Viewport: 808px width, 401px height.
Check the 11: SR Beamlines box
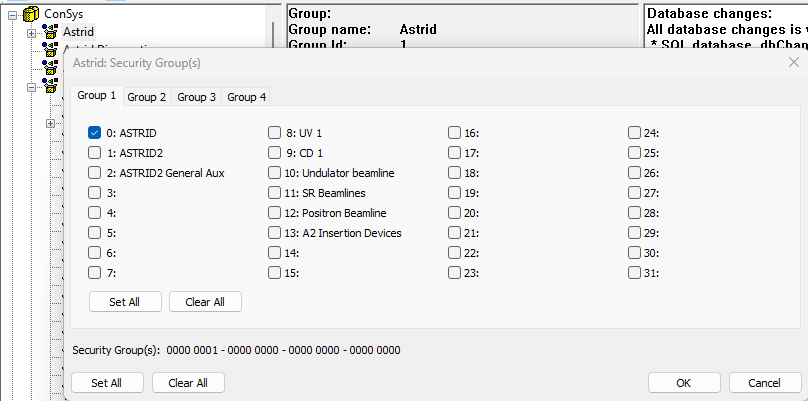click(x=275, y=193)
